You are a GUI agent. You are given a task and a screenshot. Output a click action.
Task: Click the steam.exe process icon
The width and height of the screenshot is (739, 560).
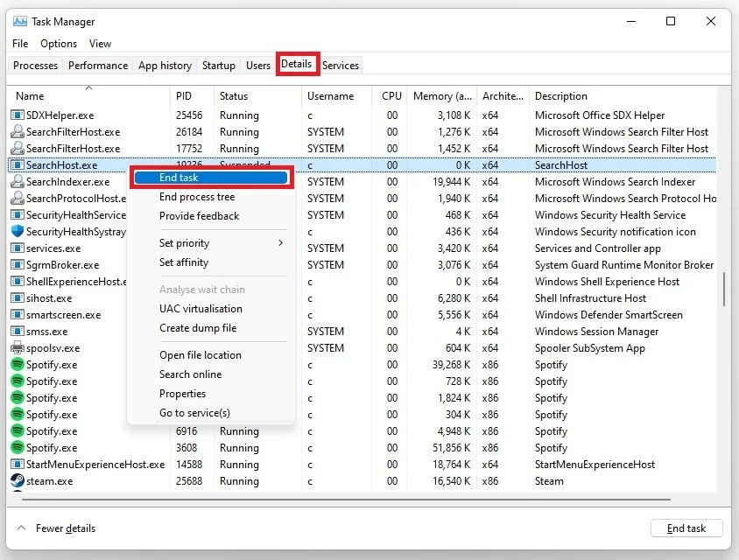tap(18, 480)
